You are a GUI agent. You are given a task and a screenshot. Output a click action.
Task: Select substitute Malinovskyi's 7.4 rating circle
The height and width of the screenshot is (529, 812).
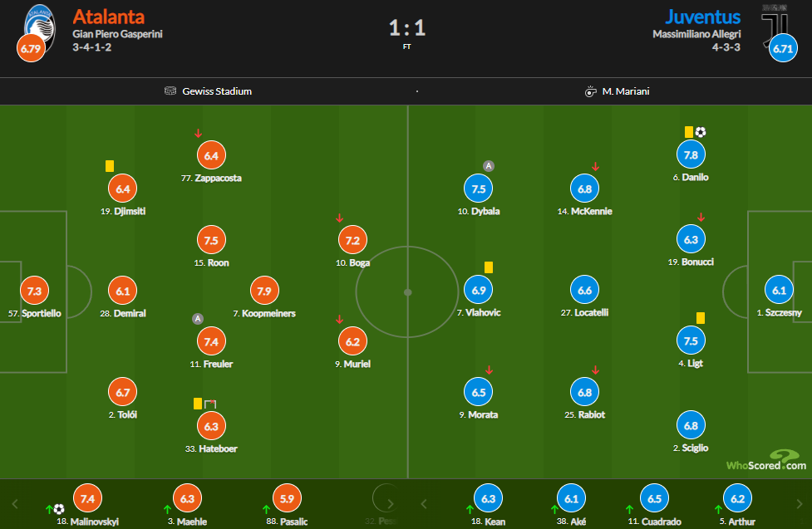tap(87, 498)
